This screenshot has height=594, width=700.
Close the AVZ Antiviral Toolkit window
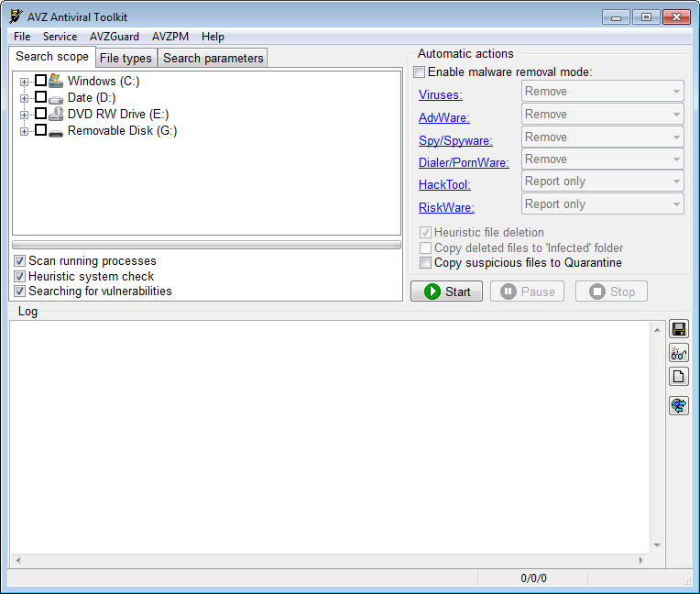(676, 17)
